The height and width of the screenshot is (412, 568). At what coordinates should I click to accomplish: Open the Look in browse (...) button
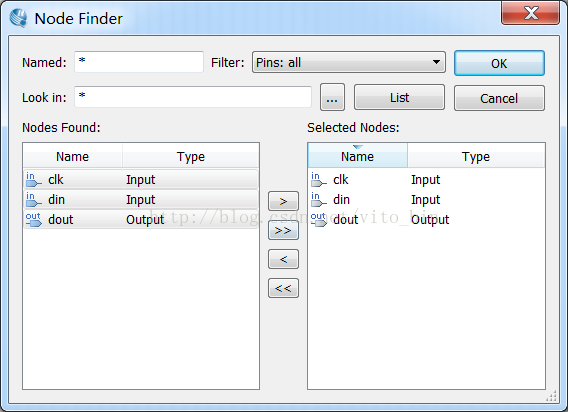(332, 97)
